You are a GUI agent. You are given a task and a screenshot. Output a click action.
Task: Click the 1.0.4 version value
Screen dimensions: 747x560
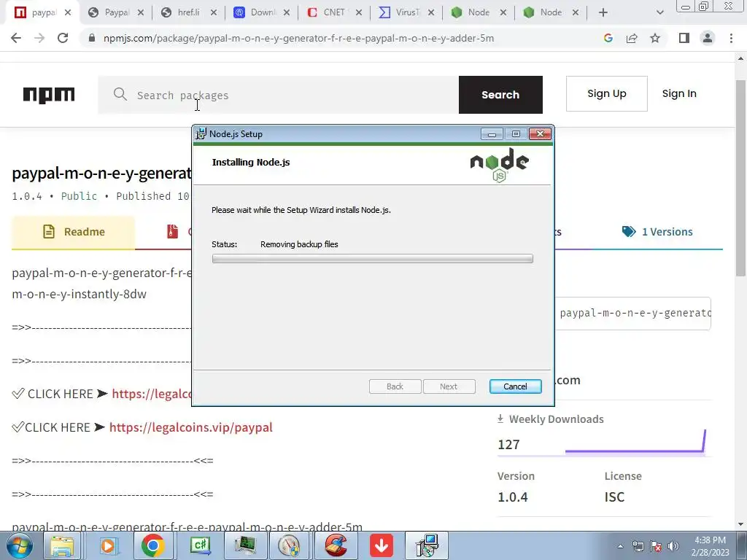(513, 497)
